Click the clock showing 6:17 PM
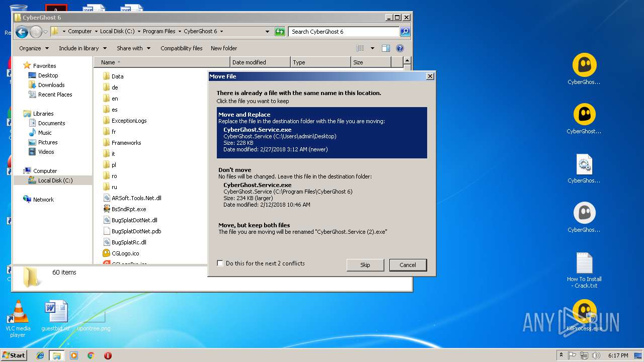Image resolution: width=644 pixels, height=362 pixels. 618,355
